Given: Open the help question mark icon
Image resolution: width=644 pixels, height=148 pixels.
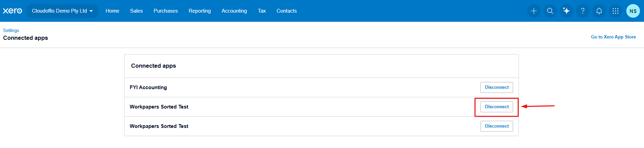Looking at the screenshot, I should coord(583,11).
